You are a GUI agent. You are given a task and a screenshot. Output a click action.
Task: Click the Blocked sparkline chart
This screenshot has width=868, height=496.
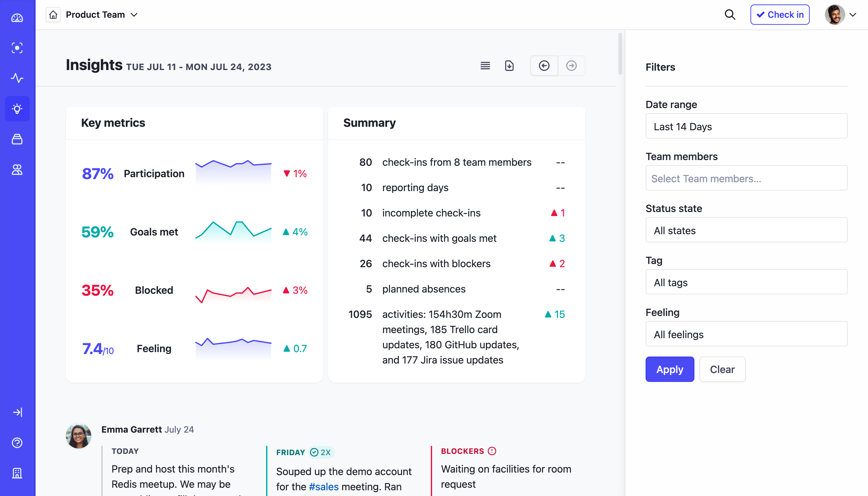(x=233, y=295)
